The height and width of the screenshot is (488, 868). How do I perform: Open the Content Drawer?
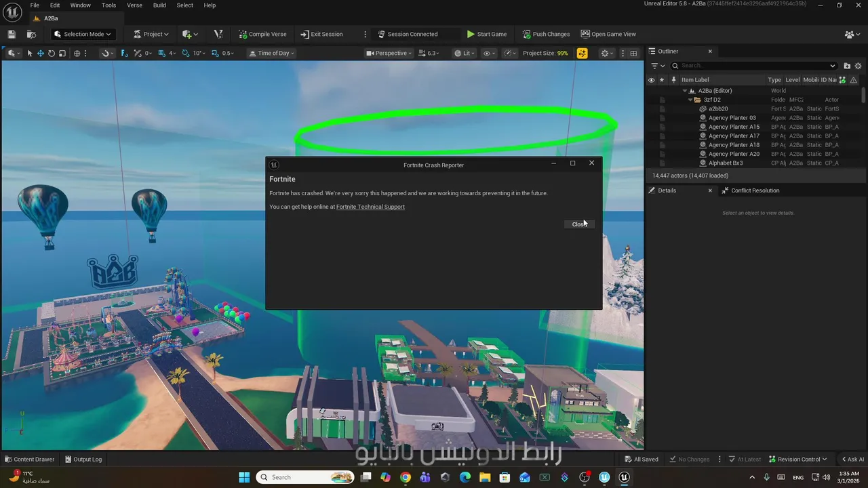30,459
